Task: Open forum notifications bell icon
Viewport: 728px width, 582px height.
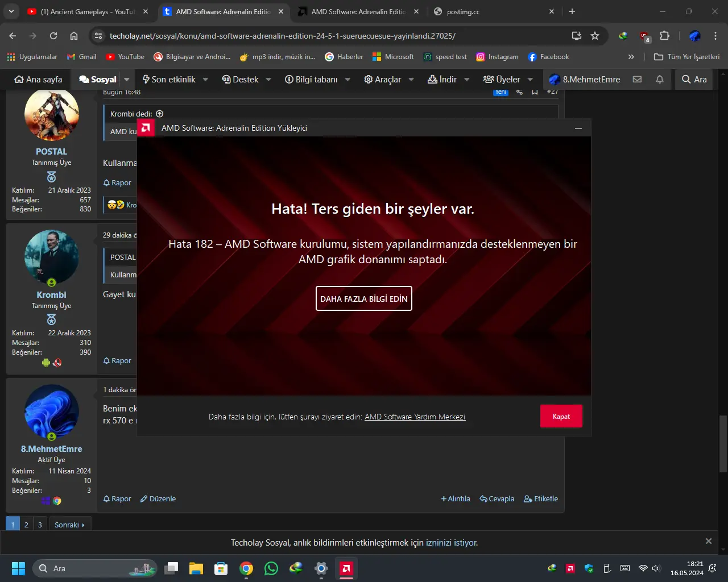Action: click(x=660, y=79)
